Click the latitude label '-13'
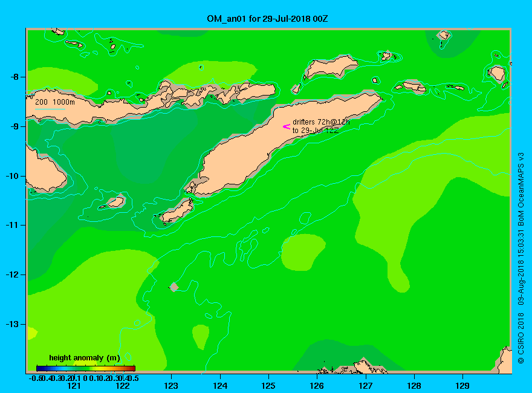Viewport: 532px width, 393px height. (x=13, y=324)
